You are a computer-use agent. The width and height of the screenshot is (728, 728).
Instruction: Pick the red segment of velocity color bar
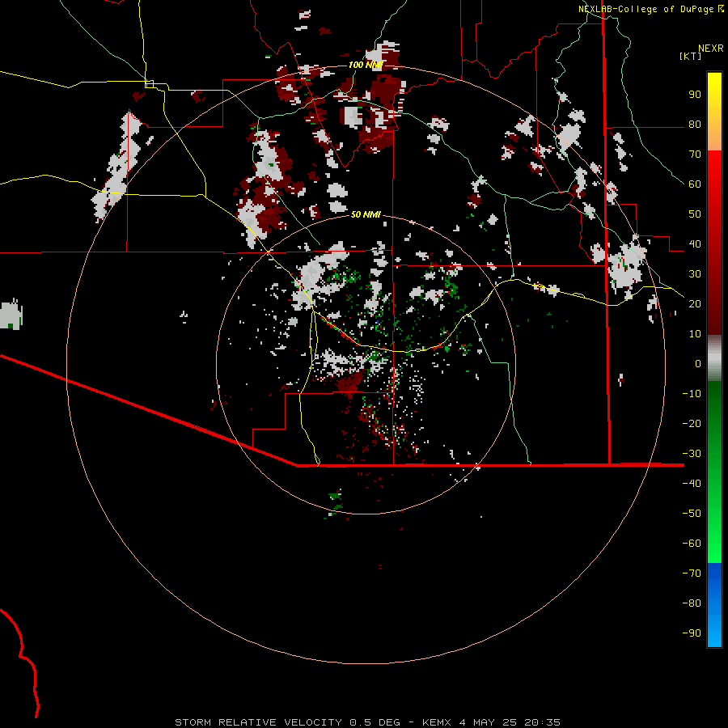(714, 243)
